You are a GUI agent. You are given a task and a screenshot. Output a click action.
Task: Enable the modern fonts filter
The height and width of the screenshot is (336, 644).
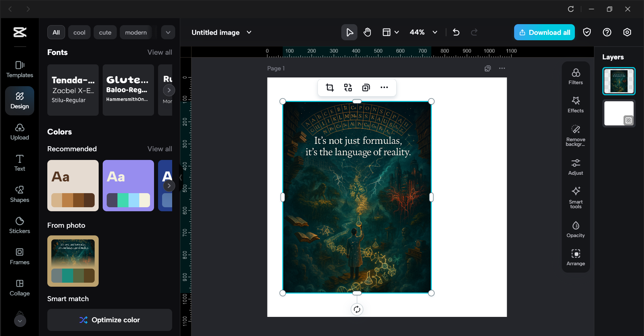(x=136, y=32)
